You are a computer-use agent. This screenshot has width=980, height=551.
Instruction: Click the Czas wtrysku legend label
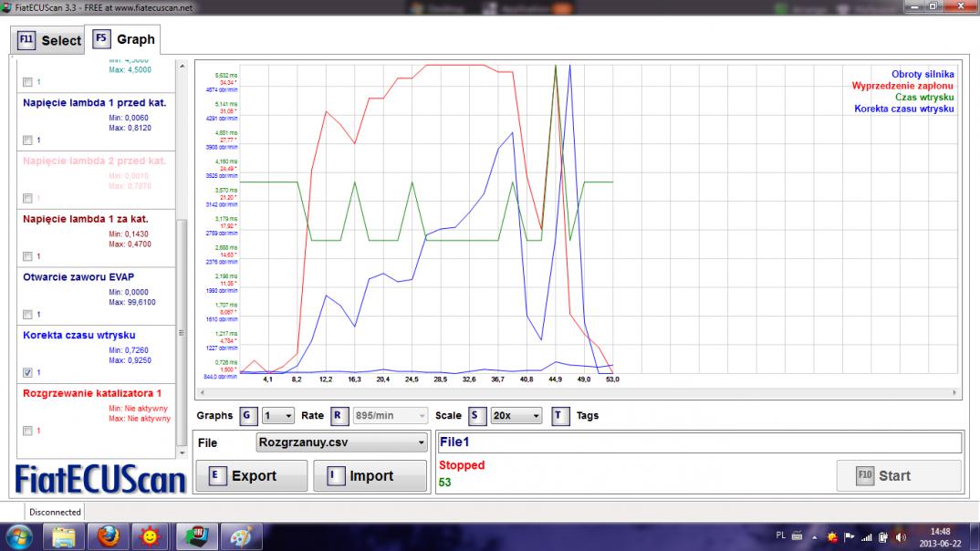click(x=924, y=98)
